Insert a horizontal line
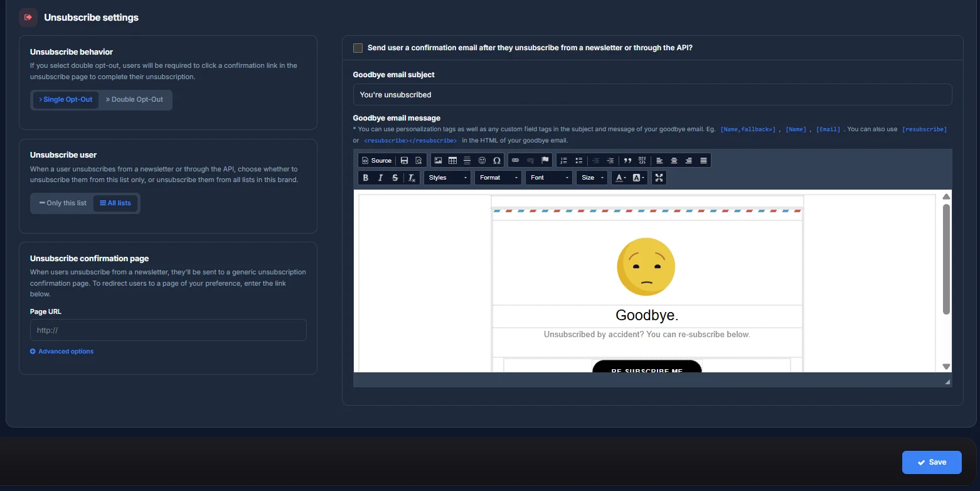Viewport: 980px width, 491px height. pos(467,161)
